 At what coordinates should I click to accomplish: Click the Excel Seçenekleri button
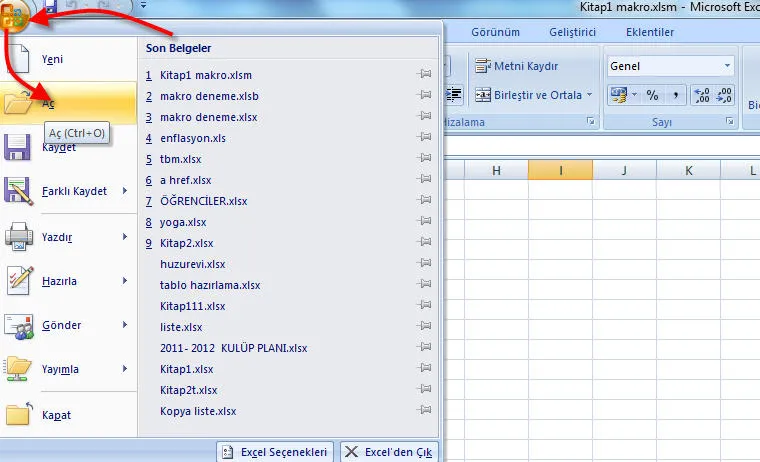[x=275, y=452]
